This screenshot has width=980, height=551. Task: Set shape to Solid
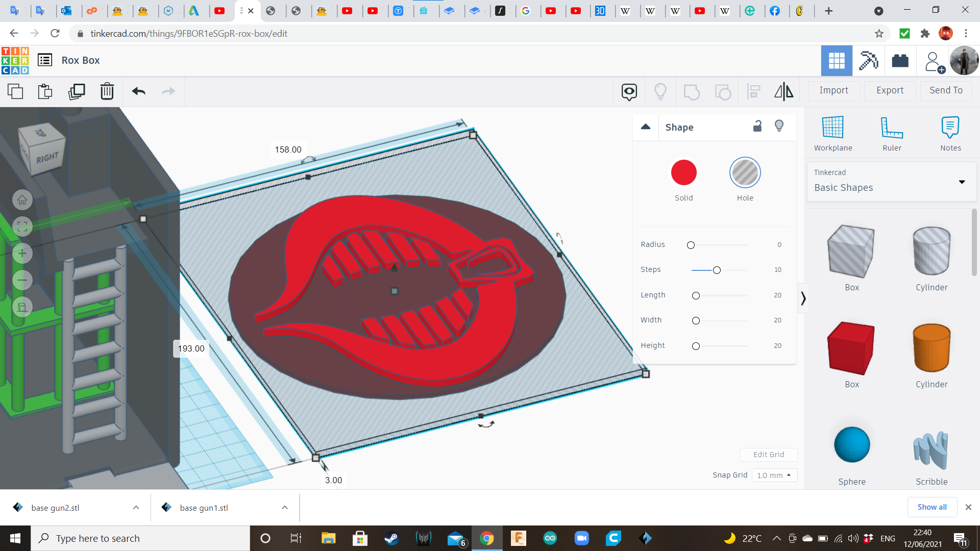683,172
